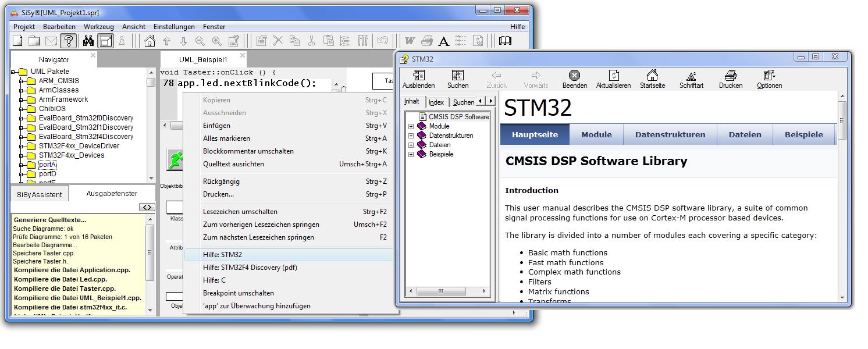This screenshot has height=349, width=868.
Task: Toggle the question mark help toolbar button
Action: click(68, 41)
